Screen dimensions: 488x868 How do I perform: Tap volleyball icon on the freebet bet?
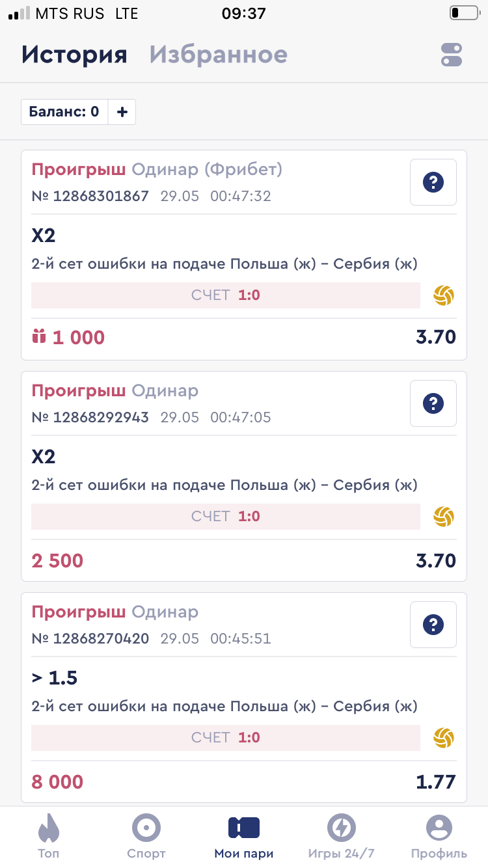[444, 295]
